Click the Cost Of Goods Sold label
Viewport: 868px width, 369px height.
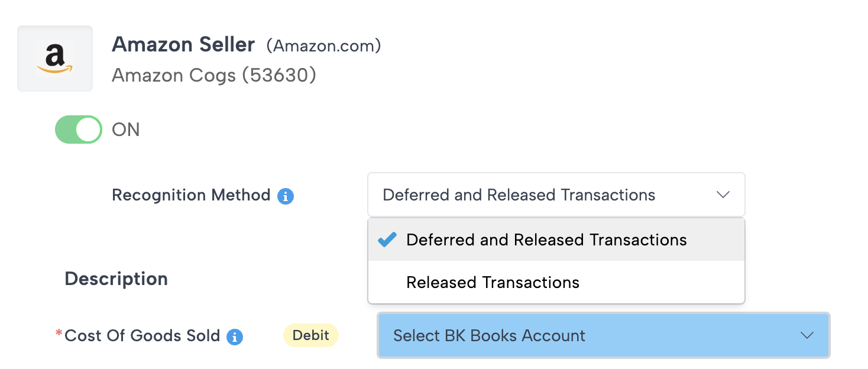click(142, 336)
